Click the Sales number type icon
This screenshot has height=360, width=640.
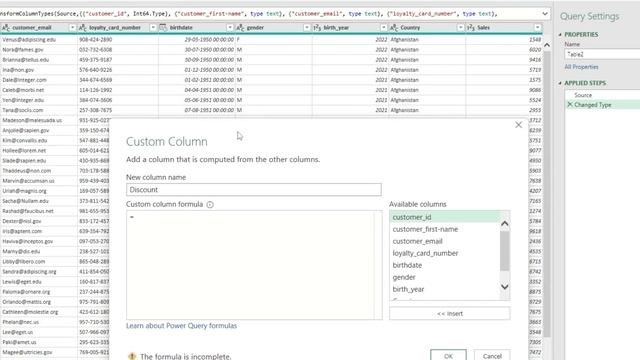coord(471,28)
